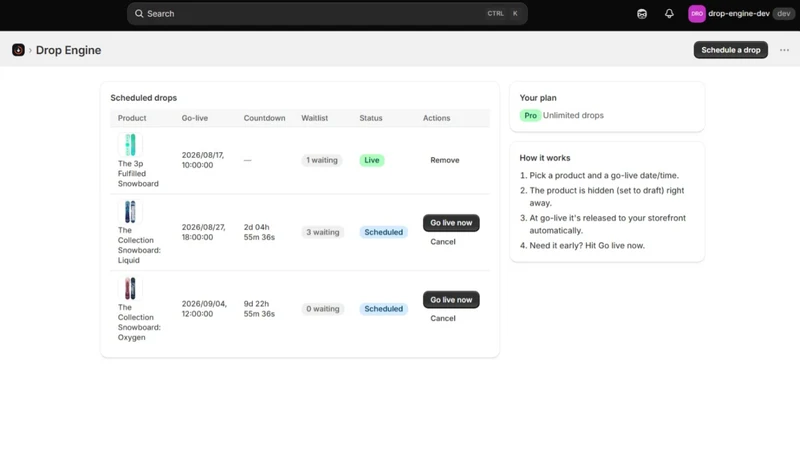Click the 'Scheduled drops' heading
800x450 pixels.
143,98
